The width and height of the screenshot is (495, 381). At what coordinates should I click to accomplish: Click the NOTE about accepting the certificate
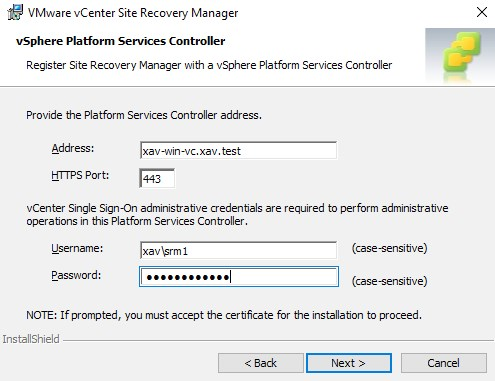[x=224, y=315]
